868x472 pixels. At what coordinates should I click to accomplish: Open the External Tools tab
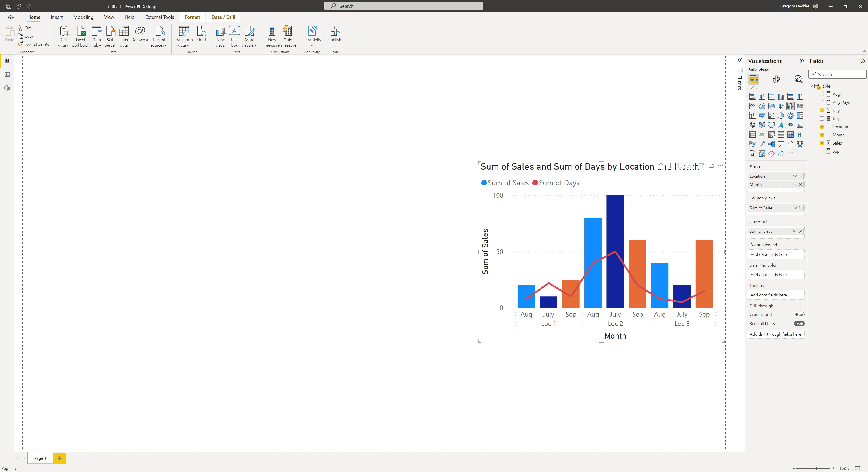tap(160, 17)
